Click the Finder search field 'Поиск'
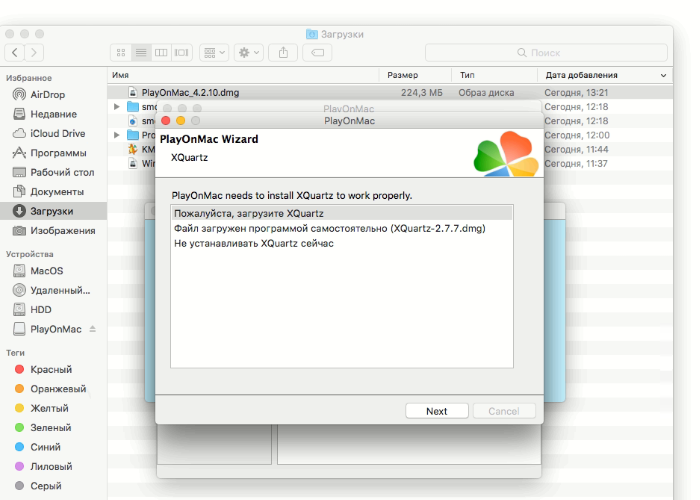The image size is (700, 500). (x=546, y=53)
